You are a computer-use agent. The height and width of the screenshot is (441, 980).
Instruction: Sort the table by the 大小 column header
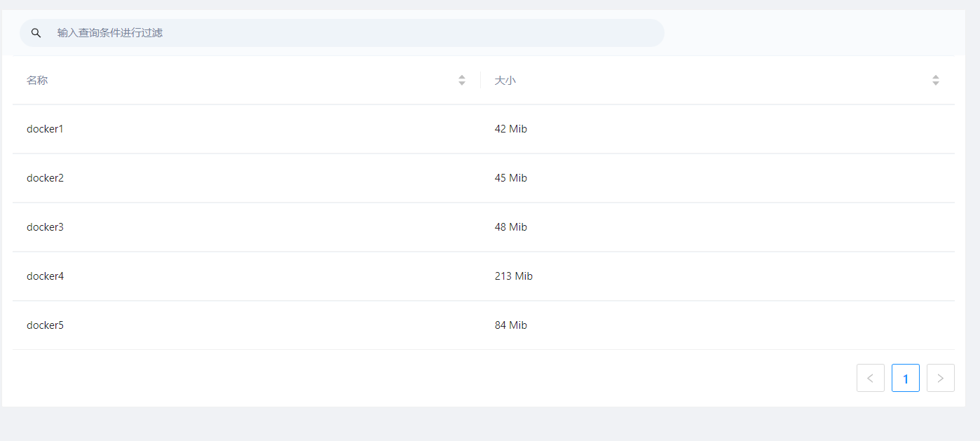pos(505,81)
